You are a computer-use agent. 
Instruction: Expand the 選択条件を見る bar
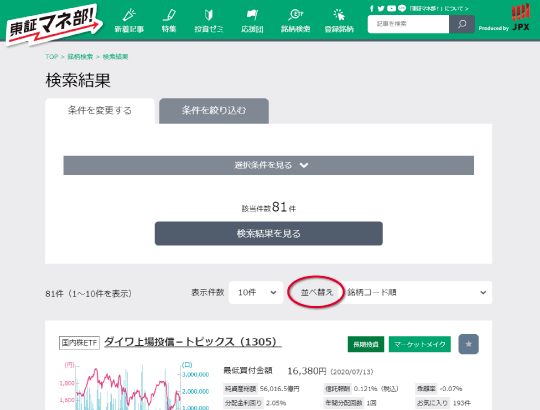click(x=269, y=165)
